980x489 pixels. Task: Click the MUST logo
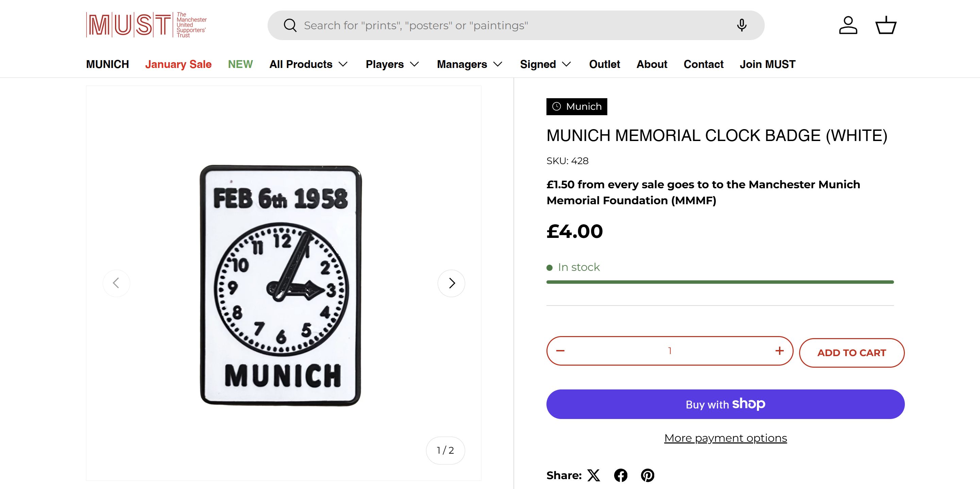pyautogui.click(x=147, y=25)
